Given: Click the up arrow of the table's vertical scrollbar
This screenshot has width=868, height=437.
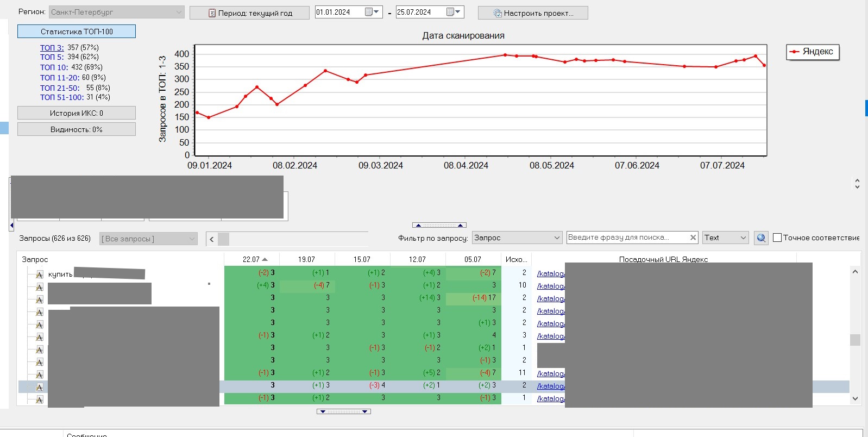Looking at the screenshot, I should coord(855,272).
